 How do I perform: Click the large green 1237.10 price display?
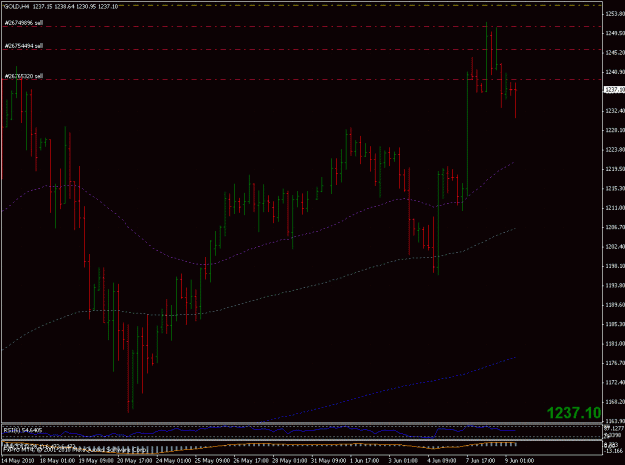[574, 413]
